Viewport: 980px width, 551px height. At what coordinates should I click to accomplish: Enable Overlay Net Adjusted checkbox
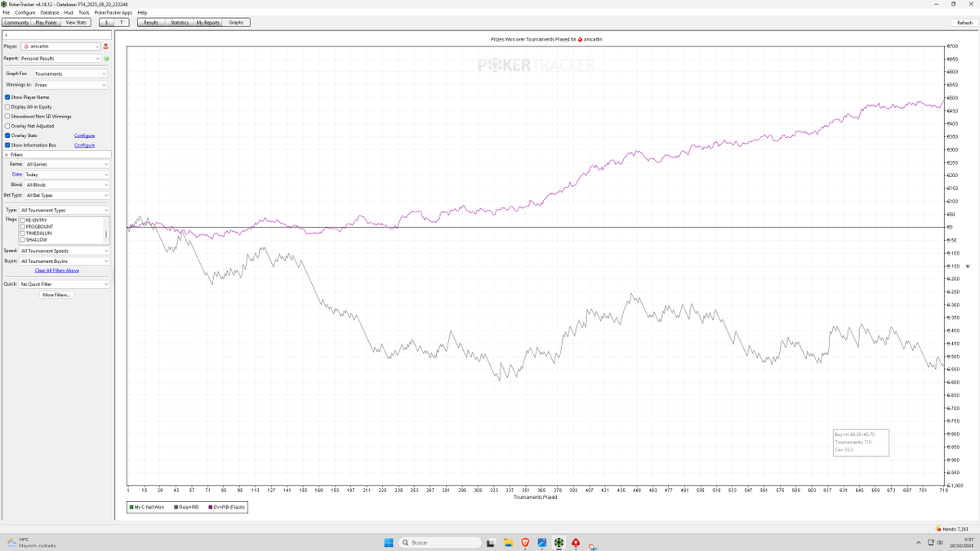point(7,127)
